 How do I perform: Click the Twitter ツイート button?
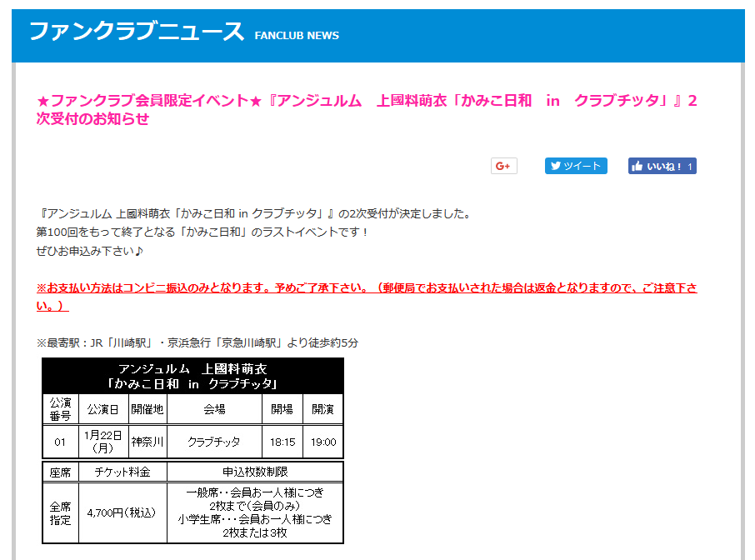(x=576, y=166)
